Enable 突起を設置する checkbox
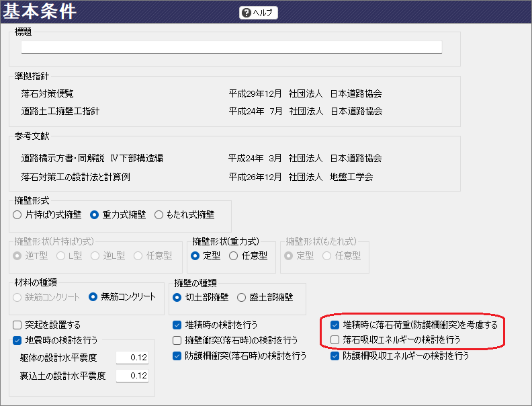532x406 pixels. coord(18,325)
